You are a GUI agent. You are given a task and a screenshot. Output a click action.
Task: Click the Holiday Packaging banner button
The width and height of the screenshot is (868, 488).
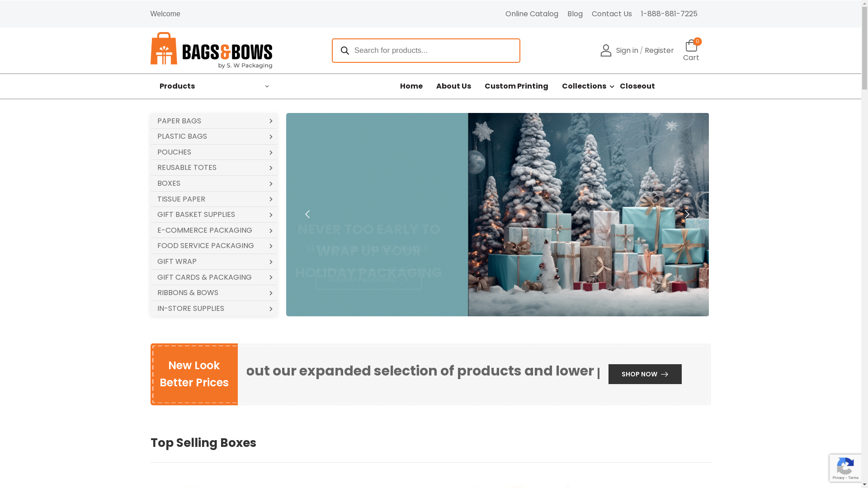(x=368, y=280)
